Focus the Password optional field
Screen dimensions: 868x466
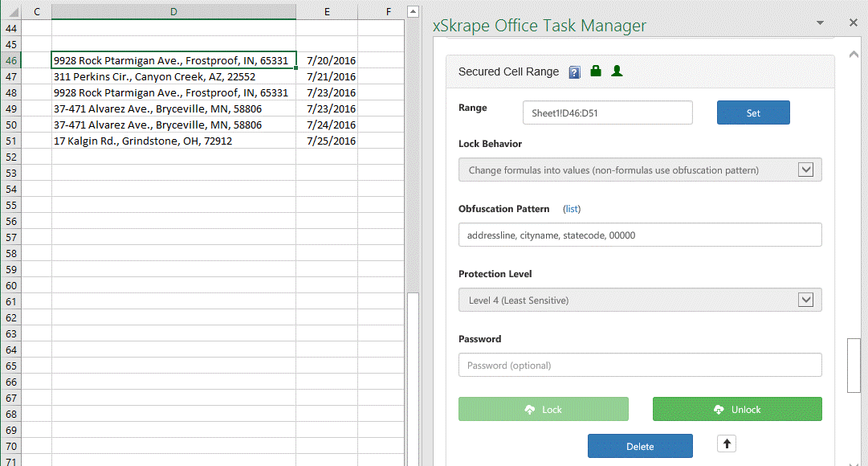[640, 365]
